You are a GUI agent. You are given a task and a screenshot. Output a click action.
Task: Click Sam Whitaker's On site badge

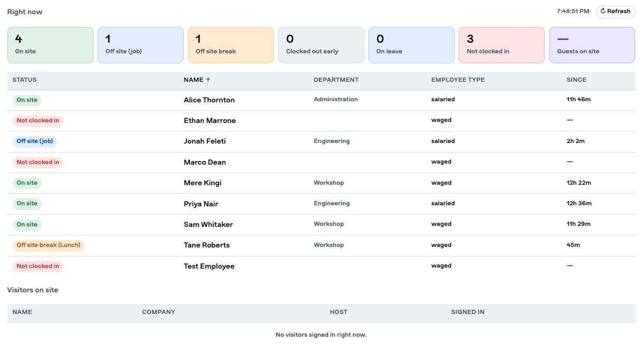point(27,225)
